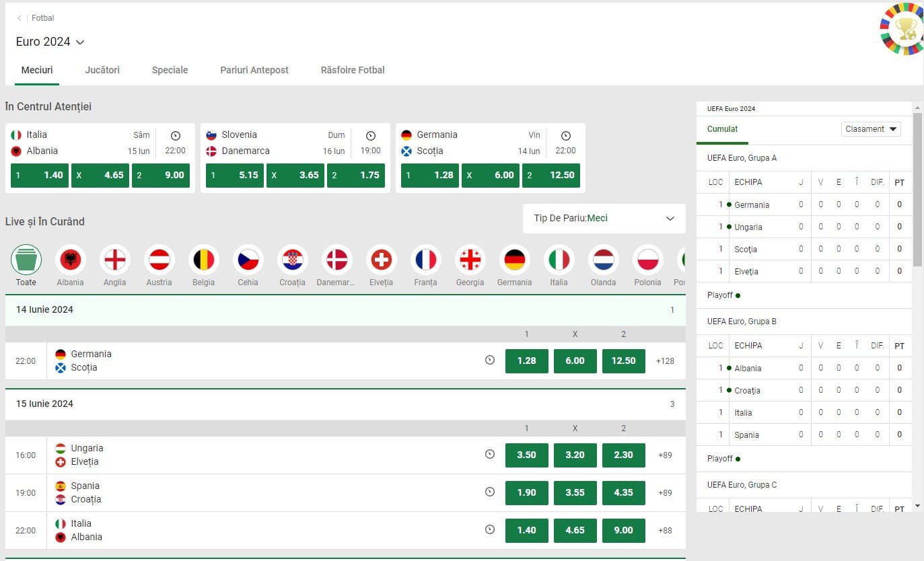Pick draw odds 6.00 in Germania-Scoția row
This screenshot has height=561, width=924.
[x=575, y=361]
